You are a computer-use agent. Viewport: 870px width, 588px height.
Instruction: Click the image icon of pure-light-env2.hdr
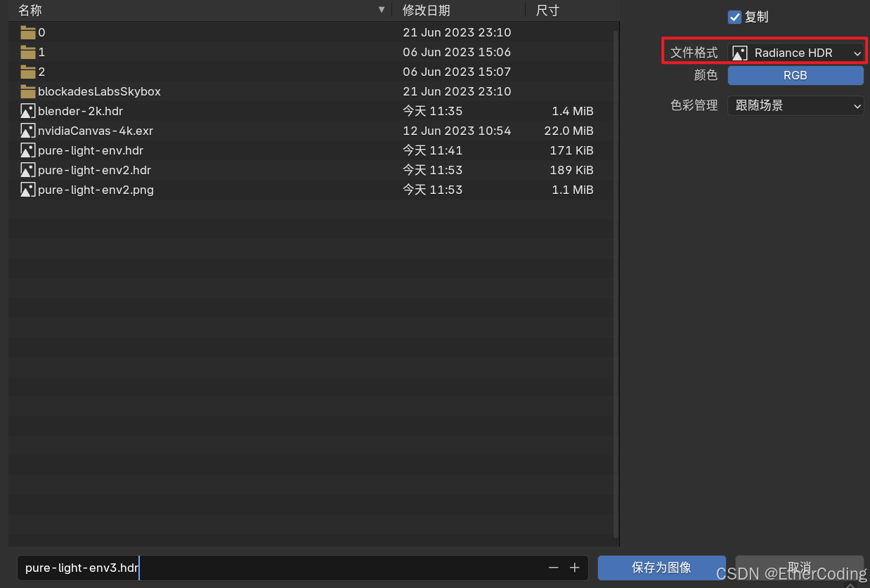click(28, 170)
